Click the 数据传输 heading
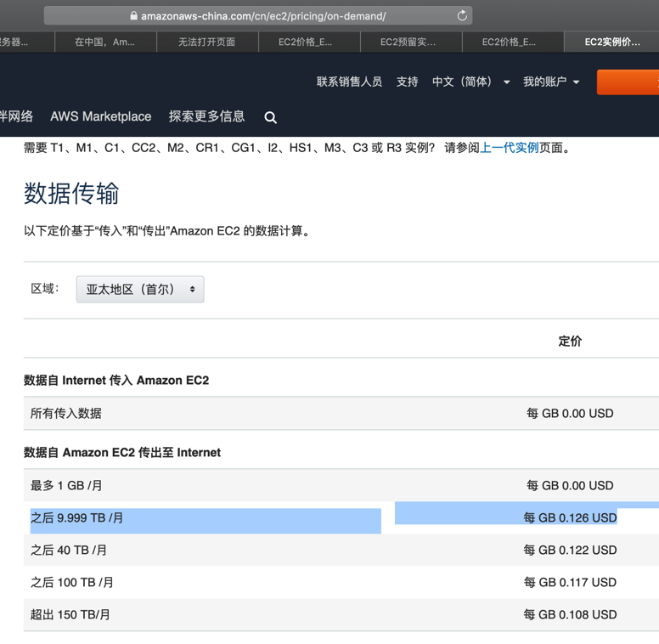This screenshot has height=644, width=659. (x=71, y=194)
